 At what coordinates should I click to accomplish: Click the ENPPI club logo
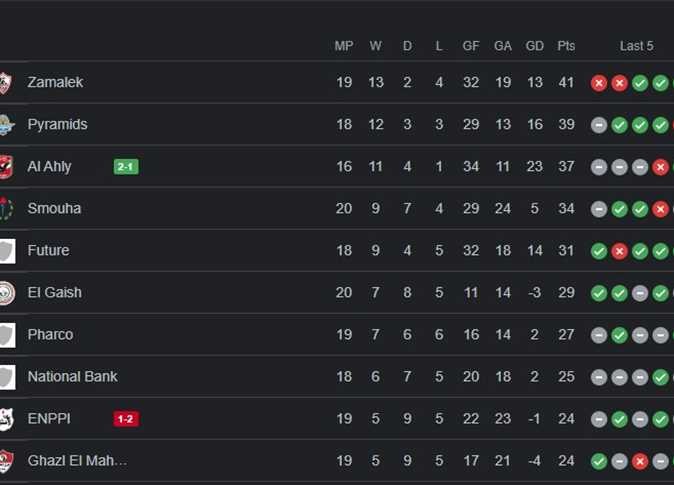[6, 419]
